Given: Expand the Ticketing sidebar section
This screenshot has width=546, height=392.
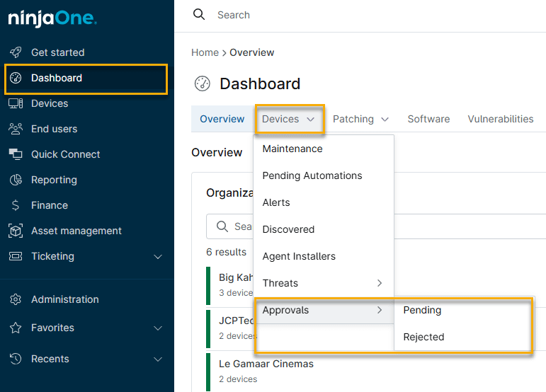Looking at the screenshot, I should coord(158,257).
